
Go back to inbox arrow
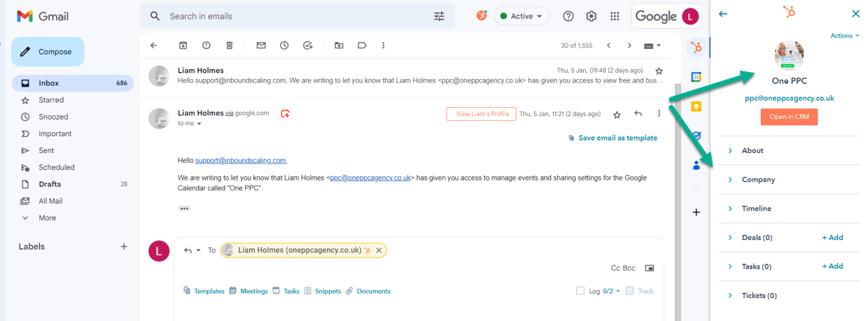point(154,45)
